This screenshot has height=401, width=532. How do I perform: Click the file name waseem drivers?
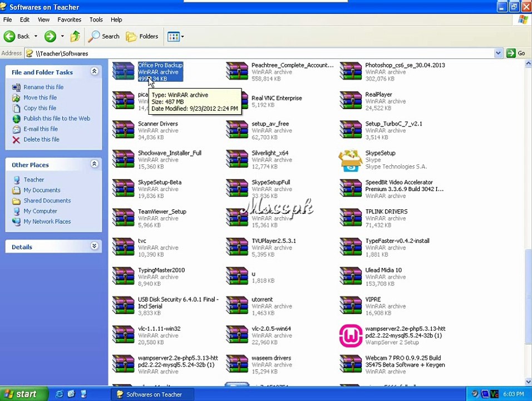point(271,358)
